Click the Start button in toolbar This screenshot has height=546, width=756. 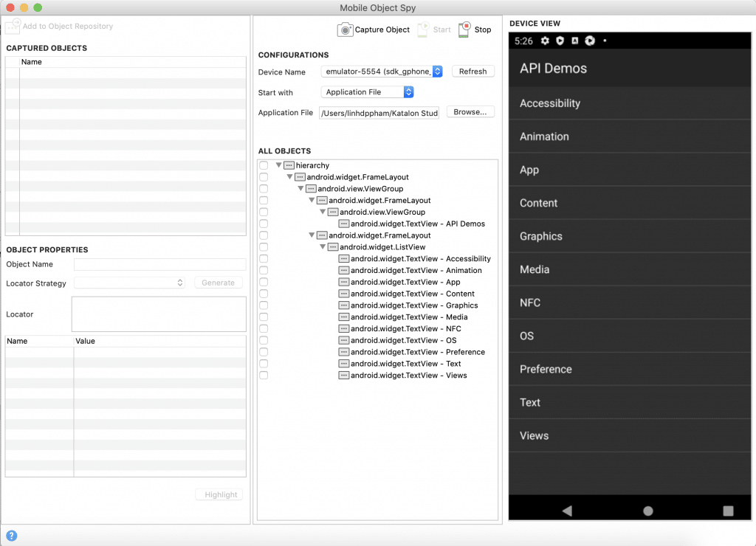434,30
